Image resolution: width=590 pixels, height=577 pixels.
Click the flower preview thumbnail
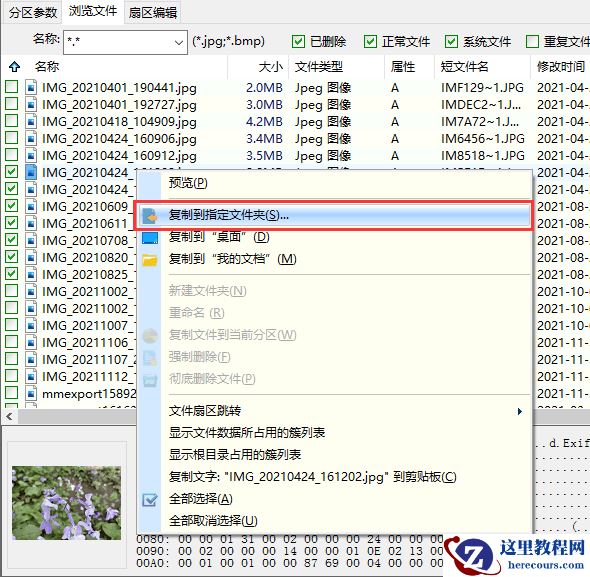click(67, 503)
